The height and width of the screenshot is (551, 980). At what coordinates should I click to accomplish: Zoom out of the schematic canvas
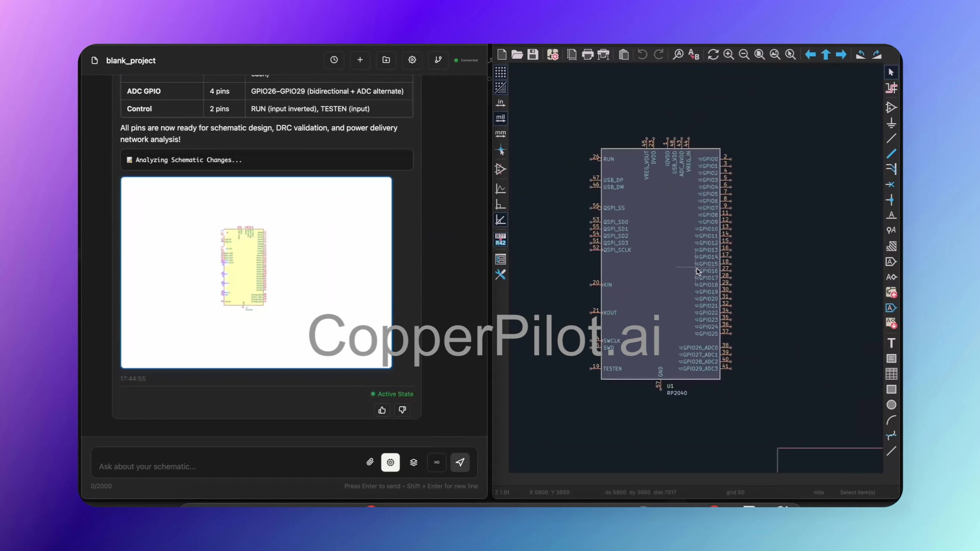pos(744,54)
